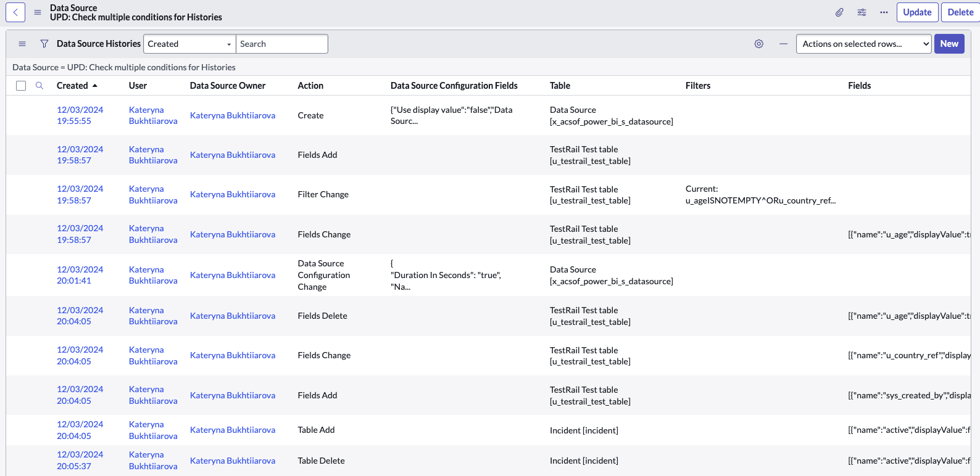Image resolution: width=980 pixels, height=476 pixels.
Task: Open the list personalize gear icon
Action: [759, 44]
